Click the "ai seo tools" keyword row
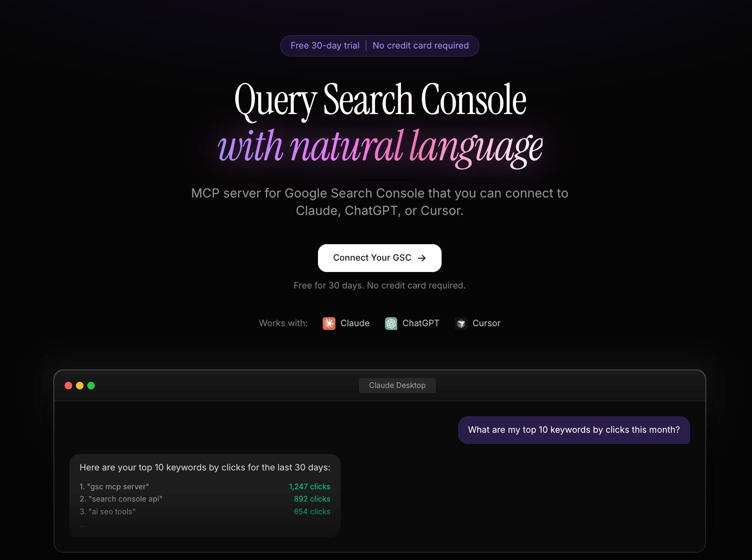This screenshot has height=560, width=752. click(205, 511)
